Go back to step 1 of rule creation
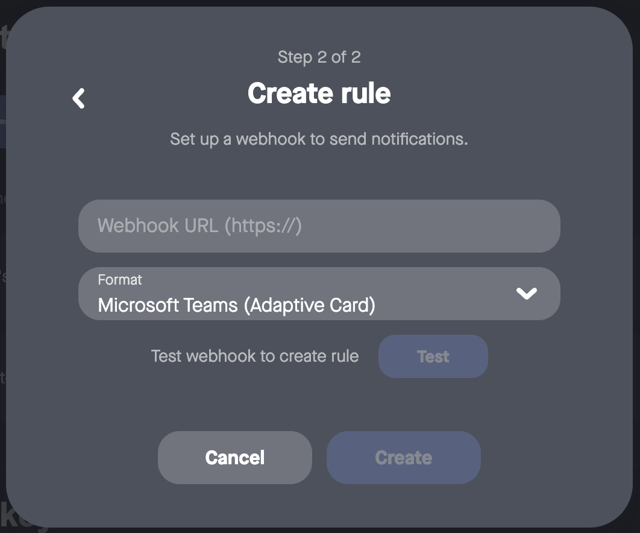 pos(79,98)
